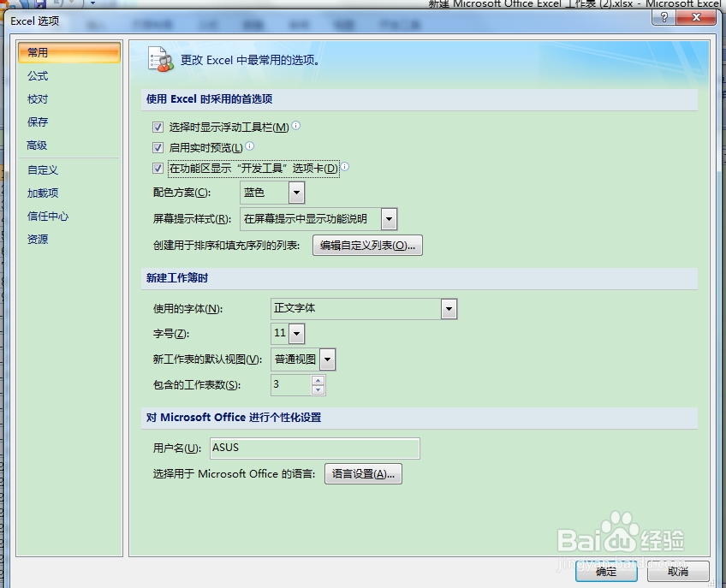Image resolution: width=726 pixels, height=588 pixels.
Task: Click the help question mark button
Action: click(x=664, y=18)
